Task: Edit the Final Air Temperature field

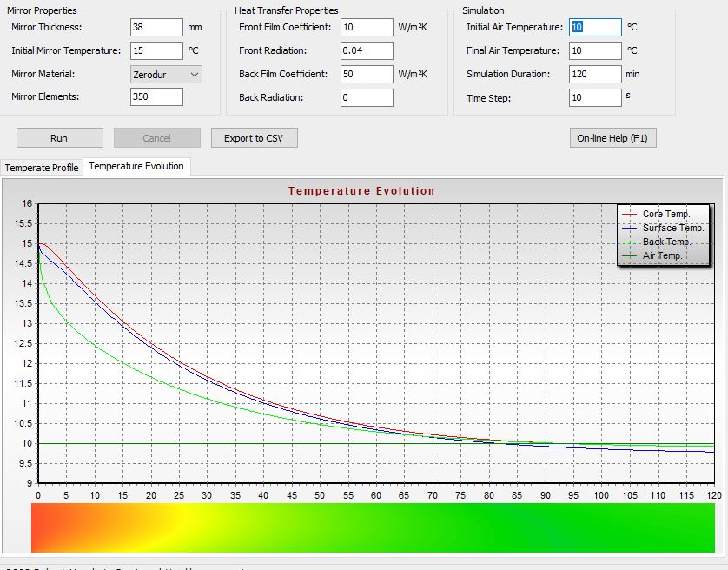Action: [x=595, y=51]
